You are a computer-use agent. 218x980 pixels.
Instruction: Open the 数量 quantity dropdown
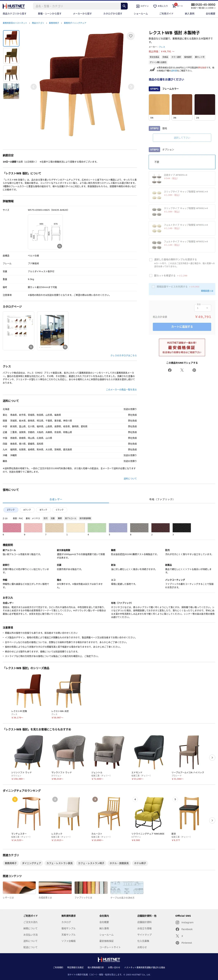click(x=202, y=308)
